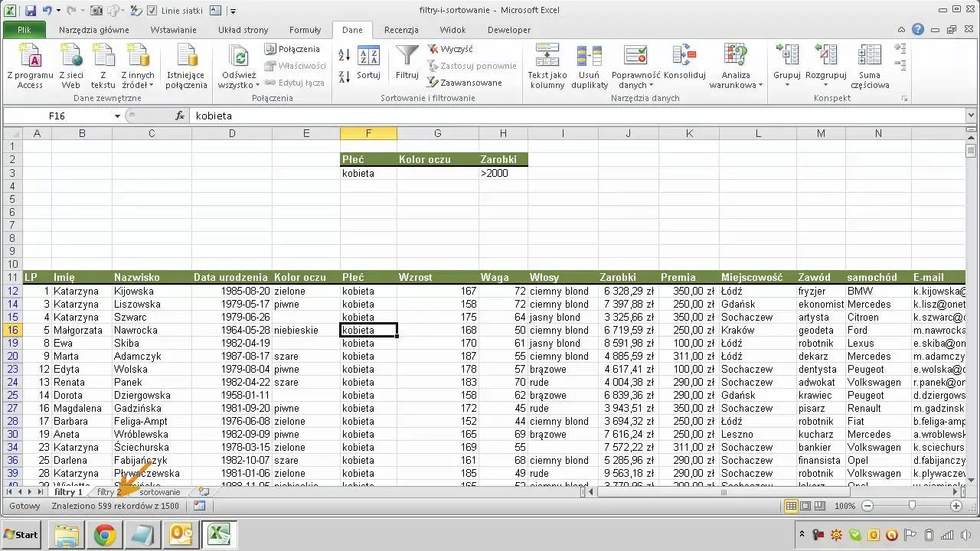Open Undo history dropdown arrow
This screenshot has width=980, height=551.
[60, 11]
